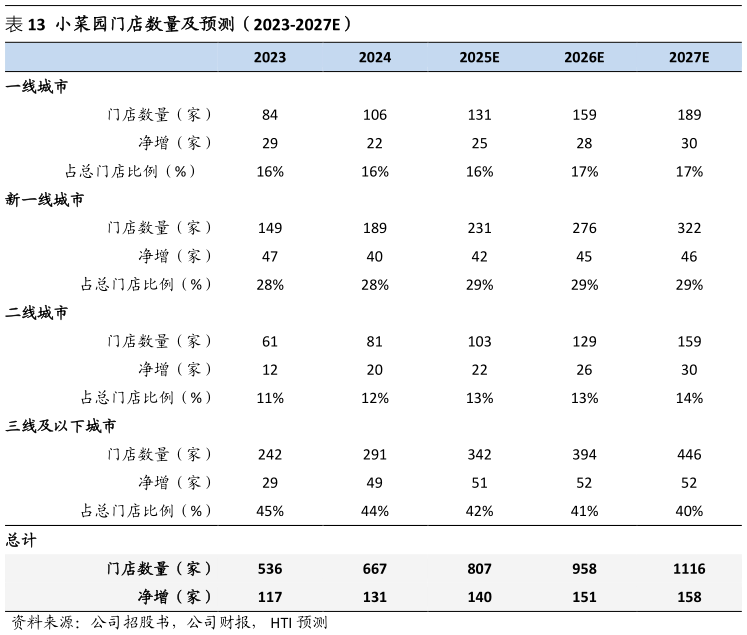
Task: Select the 2026E column header
Action: click(584, 58)
